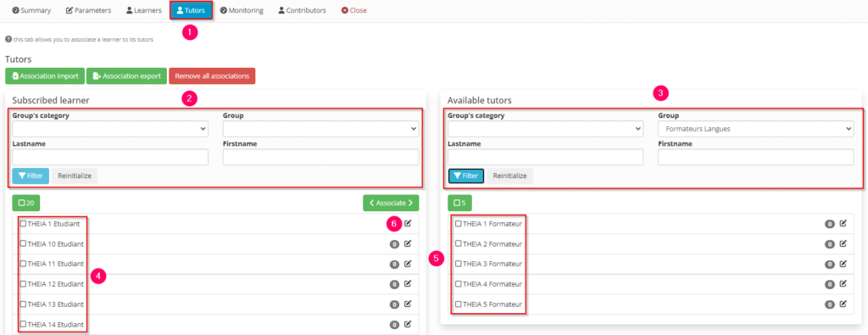Tick checkbox for THEIA 1 Etudiant

(x=23, y=224)
